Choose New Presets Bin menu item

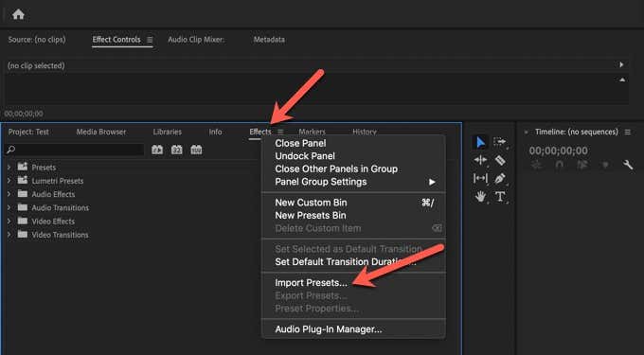click(x=311, y=215)
